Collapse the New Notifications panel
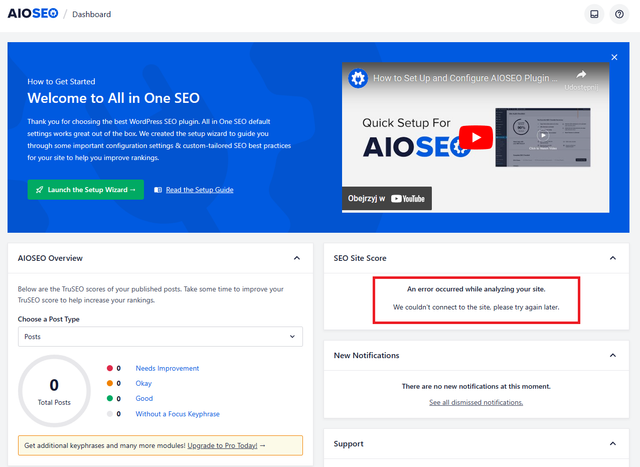The height and width of the screenshot is (467, 640). pyautogui.click(x=613, y=355)
